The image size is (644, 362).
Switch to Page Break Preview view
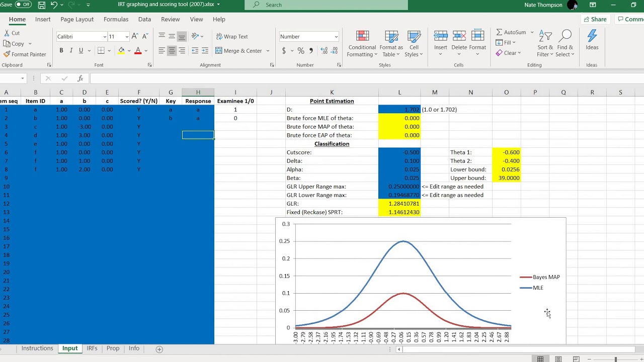(576, 359)
